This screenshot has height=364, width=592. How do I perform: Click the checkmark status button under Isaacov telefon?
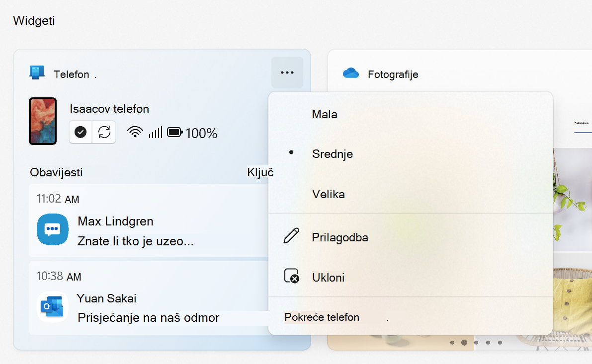(81, 132)
